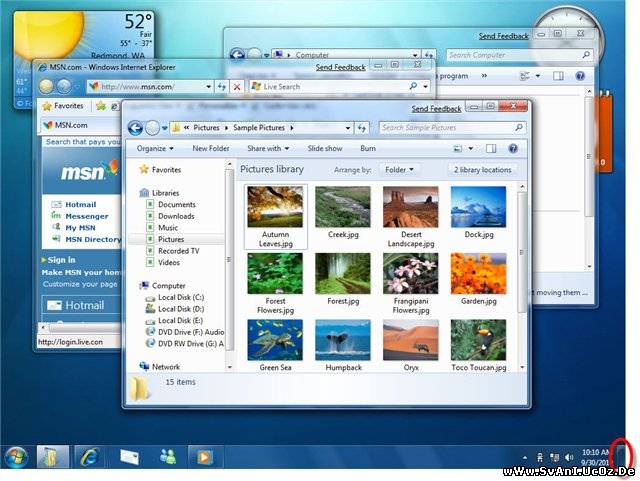Click Slide show in the Explorer toolbar
640x481 pixels.
[x=325, y=148]
